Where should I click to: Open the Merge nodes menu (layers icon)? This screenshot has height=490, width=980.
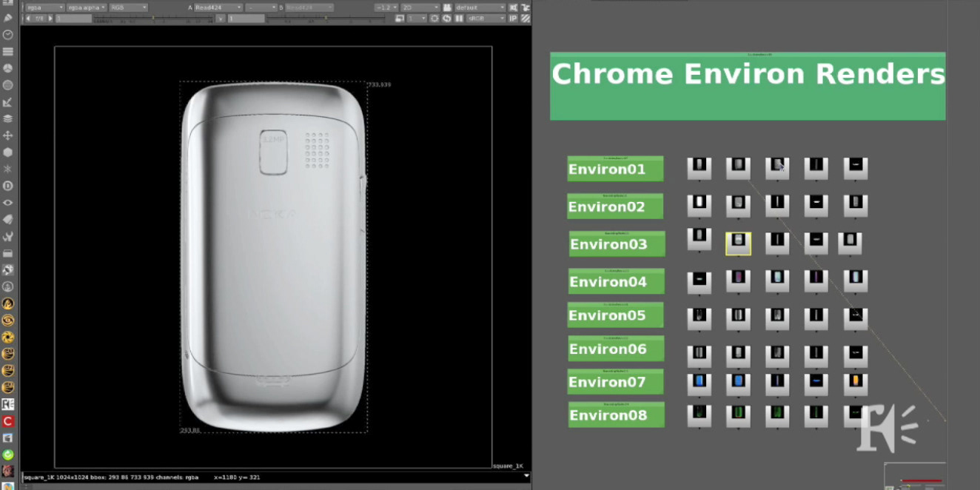8,118
